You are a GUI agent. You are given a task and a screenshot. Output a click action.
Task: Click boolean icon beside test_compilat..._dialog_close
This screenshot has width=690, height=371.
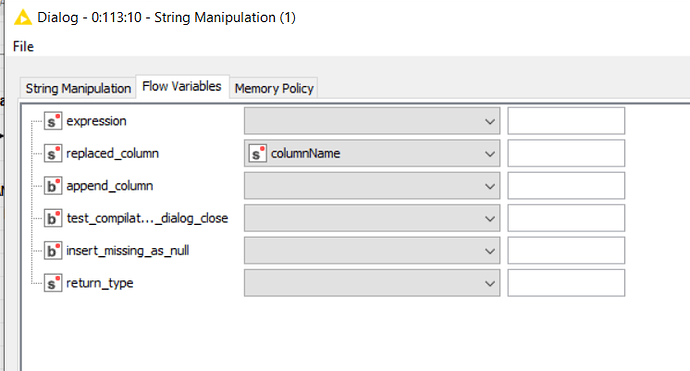pos(53,218)
